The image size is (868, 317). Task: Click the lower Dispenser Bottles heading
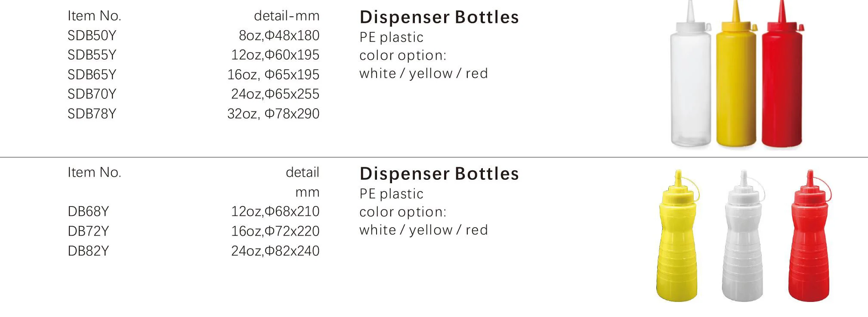coord(439,174)
